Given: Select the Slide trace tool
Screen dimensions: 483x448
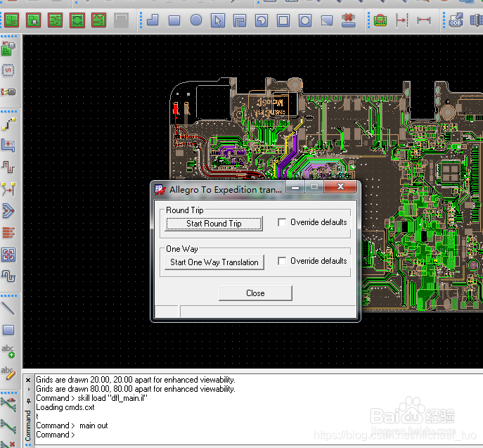Looking at the screenshot, I should pyautogui.click(x=8, y=146).
